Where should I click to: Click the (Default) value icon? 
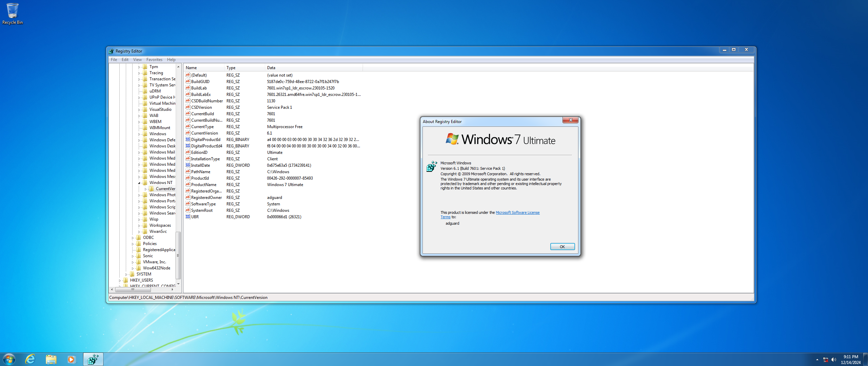pos(188,75)
